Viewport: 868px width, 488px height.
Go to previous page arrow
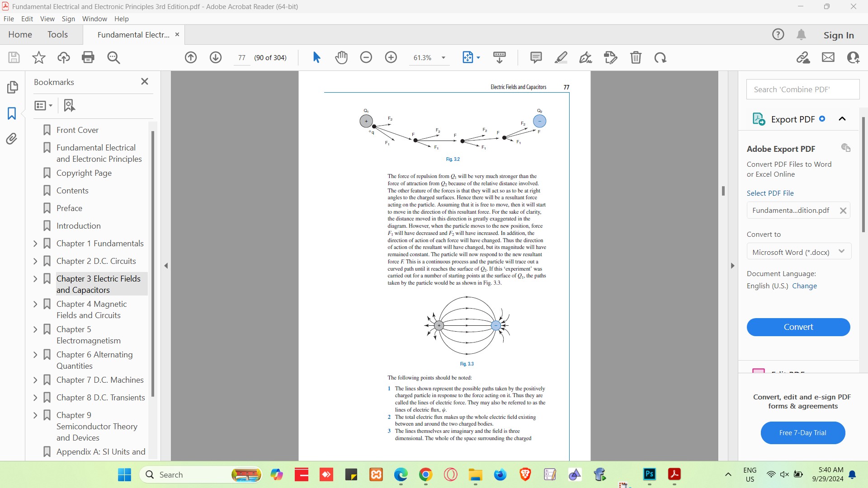click(x=191, y=57)
